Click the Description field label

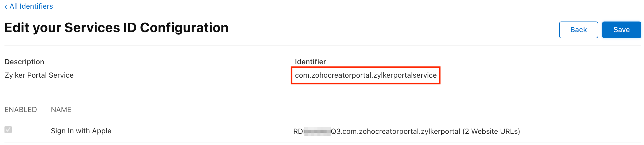coord(24,62)
